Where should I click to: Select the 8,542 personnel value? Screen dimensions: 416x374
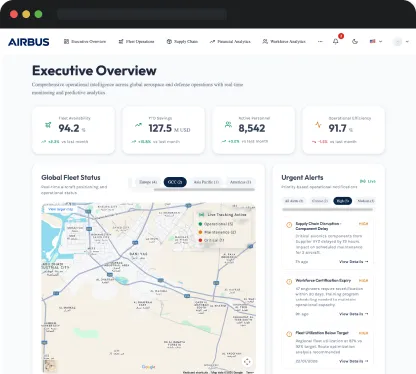coord(252,128)
